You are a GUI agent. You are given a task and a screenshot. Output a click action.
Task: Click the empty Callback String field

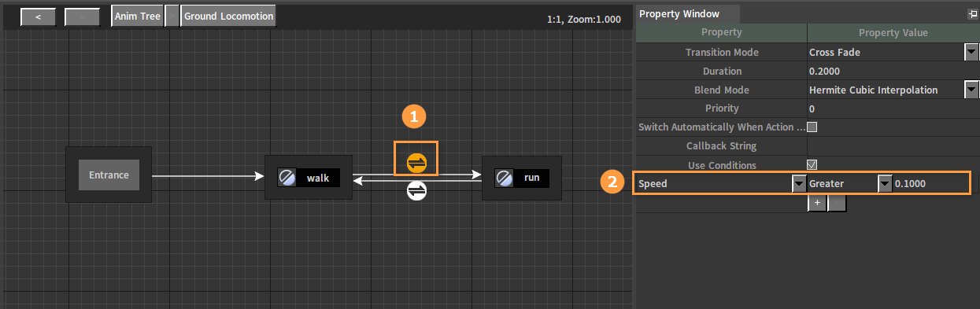tap(893, 146)
